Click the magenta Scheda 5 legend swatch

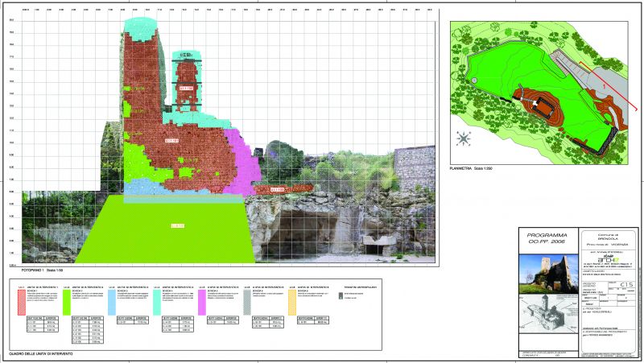(x=202, y=302)
